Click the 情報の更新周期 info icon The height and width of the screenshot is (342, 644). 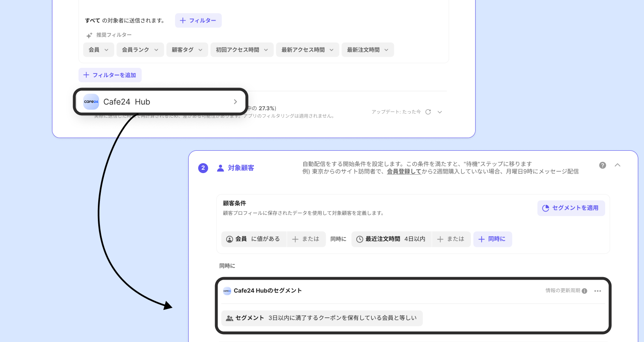pyautogui.click(x=585, y=291)
